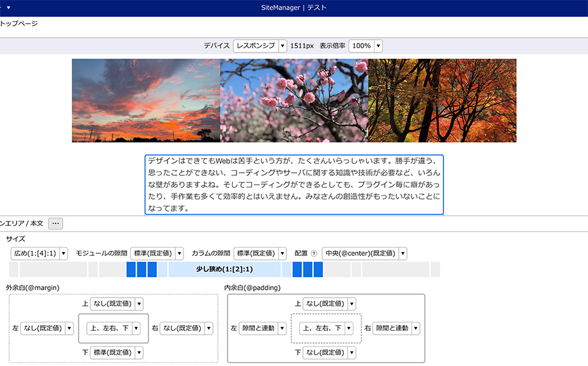Open the title bar dropdown arrow menu
This screenshot has height=366, width=588.
tap(8, 8)
